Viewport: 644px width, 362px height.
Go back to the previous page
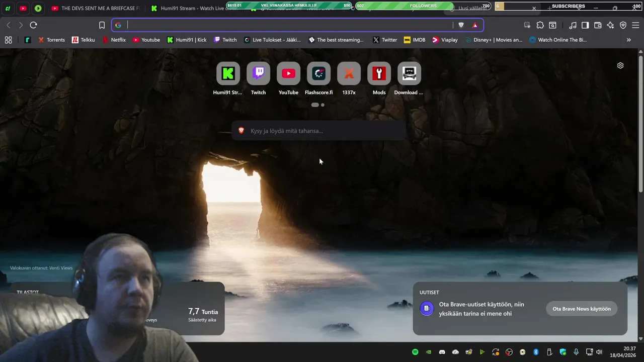tap(8, 25)
